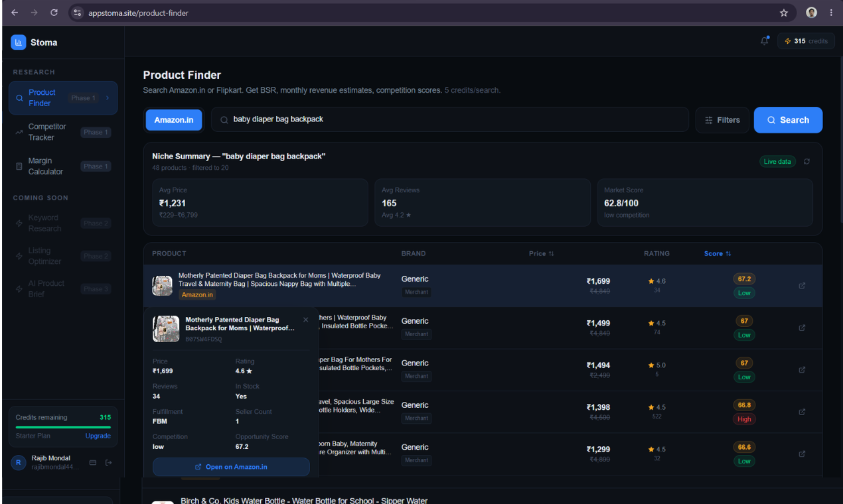Click the search query input field

[x=450, y=120]
